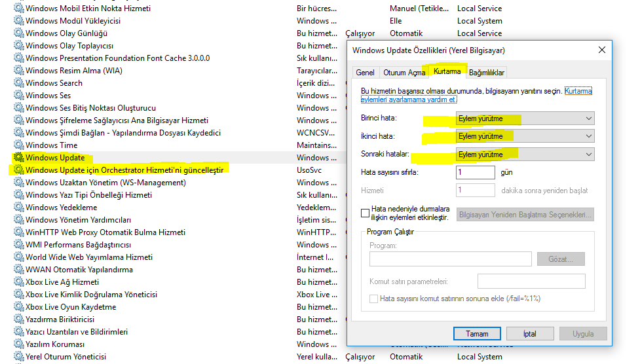Click 'Bilgisayarı Yeniden Başlatma Seçenekleri...' button

[x=525, y=214]
